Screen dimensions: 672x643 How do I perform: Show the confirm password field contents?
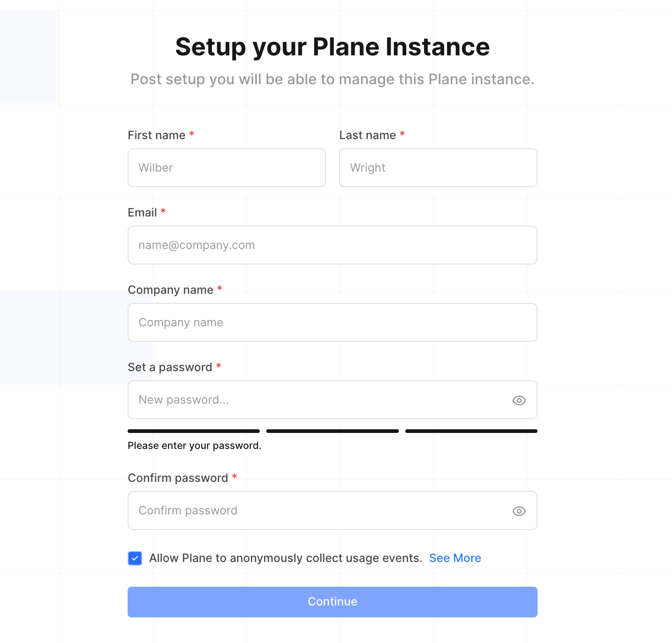click(519, 511)
